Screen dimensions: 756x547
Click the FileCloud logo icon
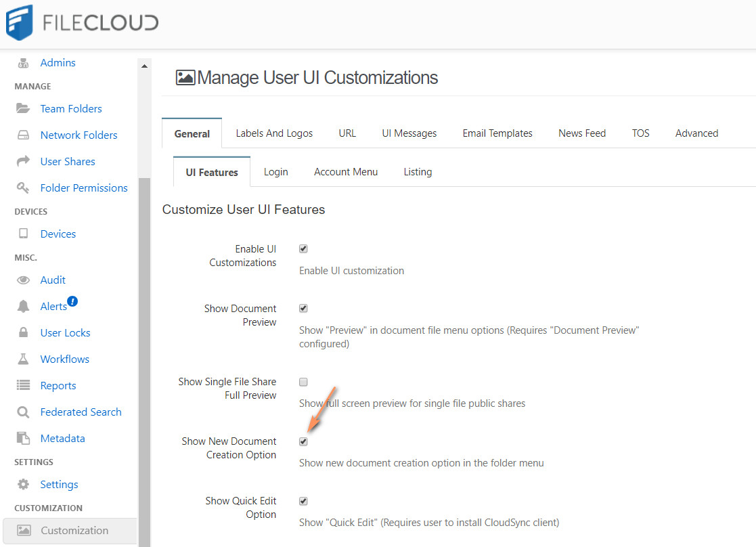tap(20, 22)
